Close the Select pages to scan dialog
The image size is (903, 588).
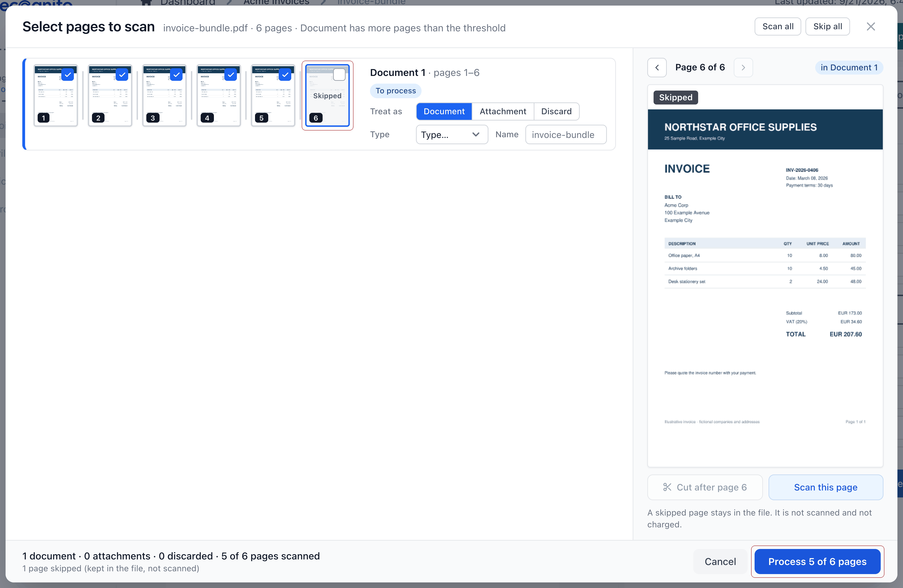(x=871, y=26)
